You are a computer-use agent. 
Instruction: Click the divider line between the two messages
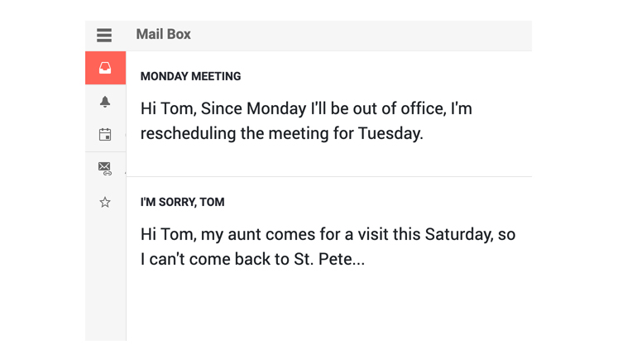[329, 176]
